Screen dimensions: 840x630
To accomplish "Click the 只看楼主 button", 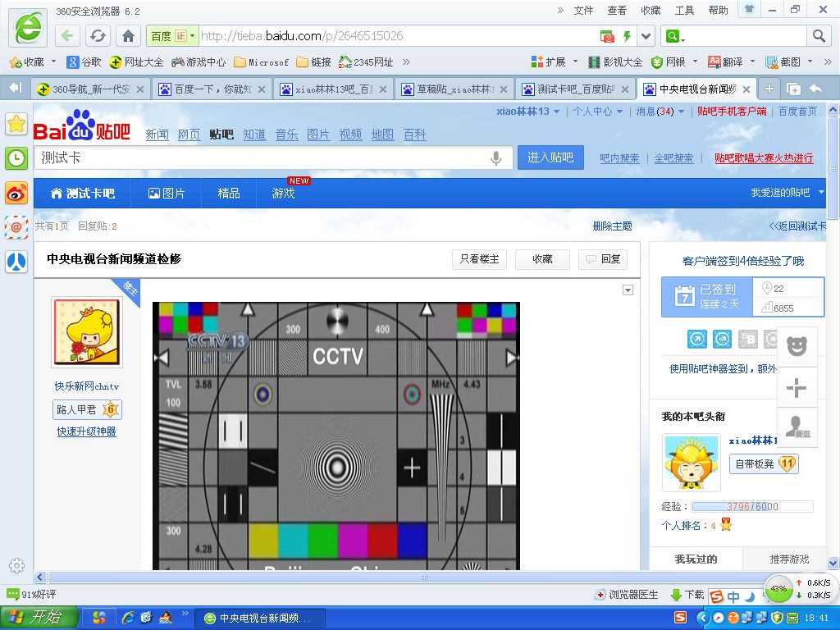I will tap(479, 259).
